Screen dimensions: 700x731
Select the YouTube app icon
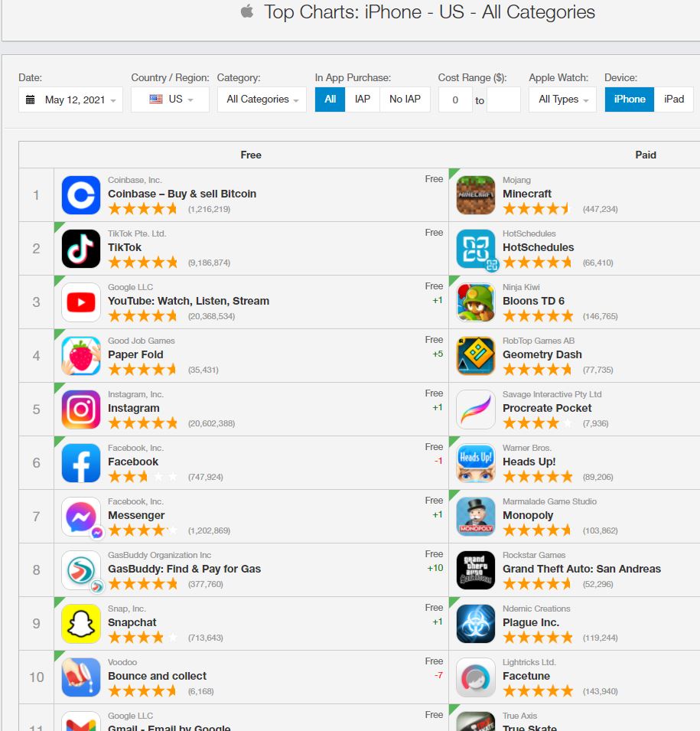pyautogui.click(x=81, y=302)
